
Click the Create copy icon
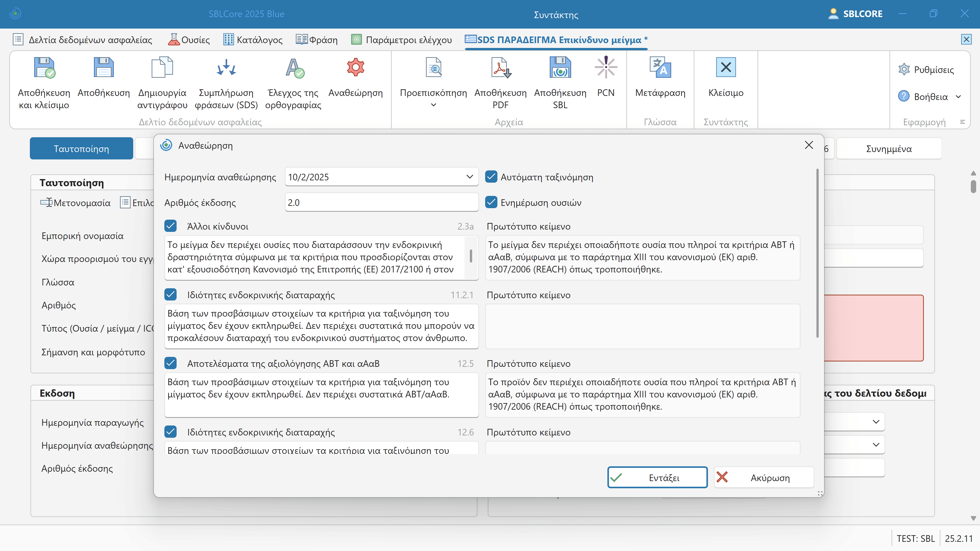[x=162, y=68]
